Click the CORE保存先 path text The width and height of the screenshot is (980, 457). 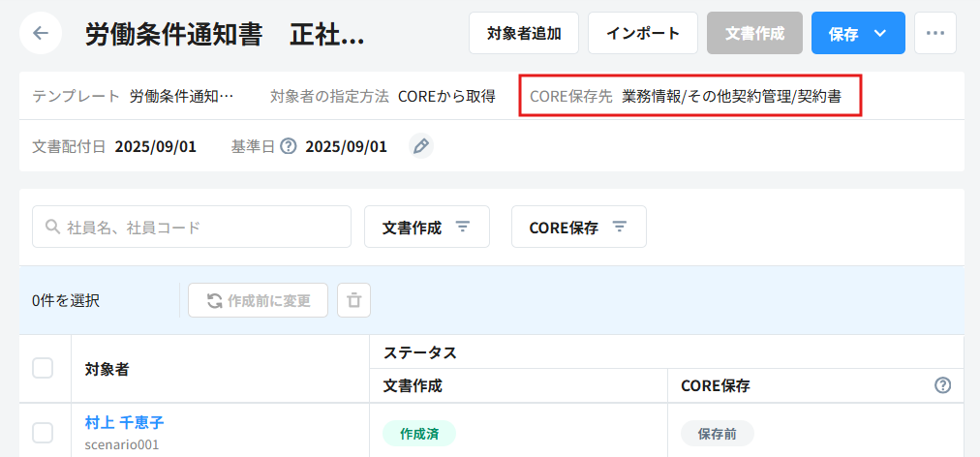coord(731,96)
